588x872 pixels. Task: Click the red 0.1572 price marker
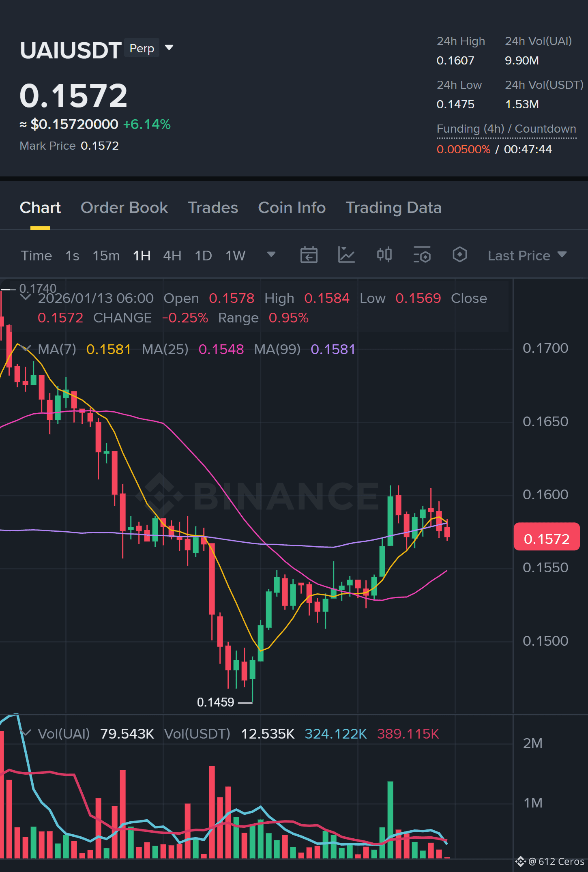tap(546, 539)
